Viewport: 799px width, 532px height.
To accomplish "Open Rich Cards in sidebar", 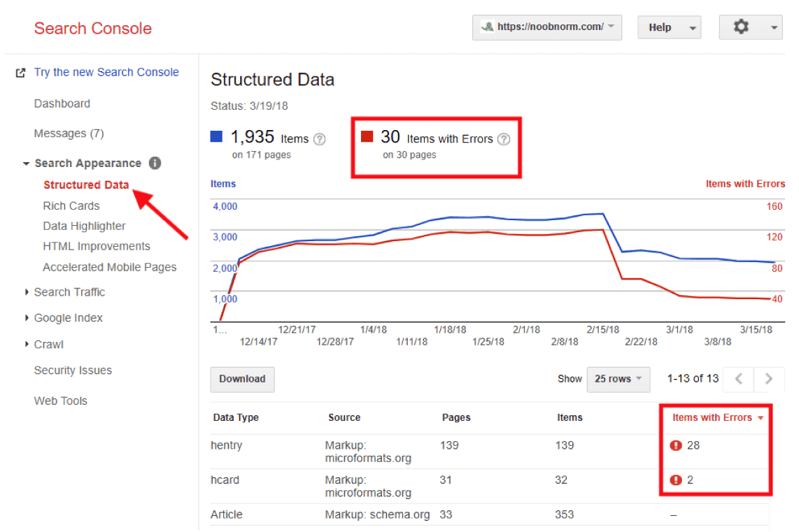I will coord(71,206).
